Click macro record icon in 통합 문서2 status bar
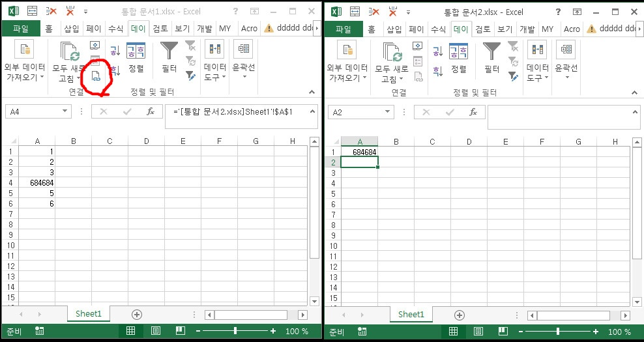Screen dimensions: 644x342 tap(362, 332)
